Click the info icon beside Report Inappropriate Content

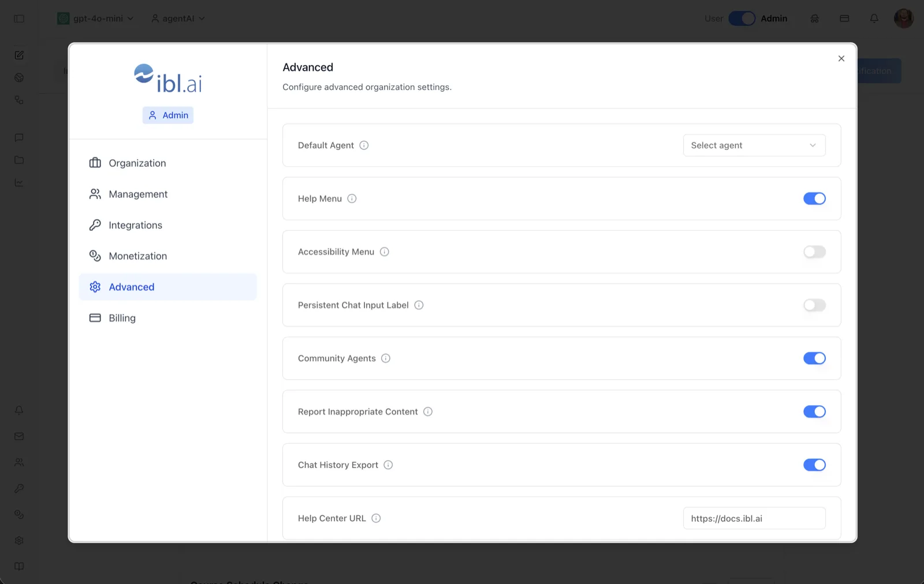click(x=428, y=411)
